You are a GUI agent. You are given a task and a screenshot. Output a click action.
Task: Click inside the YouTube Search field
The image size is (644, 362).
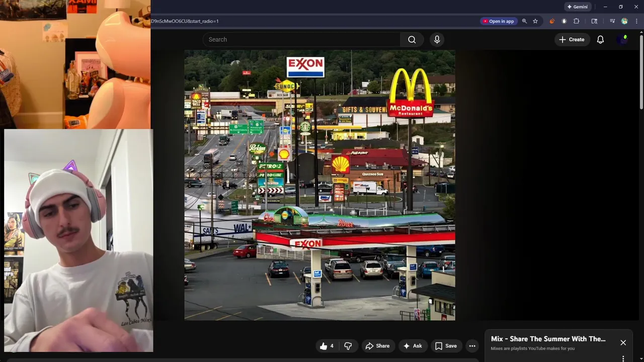tap(301, 40)
